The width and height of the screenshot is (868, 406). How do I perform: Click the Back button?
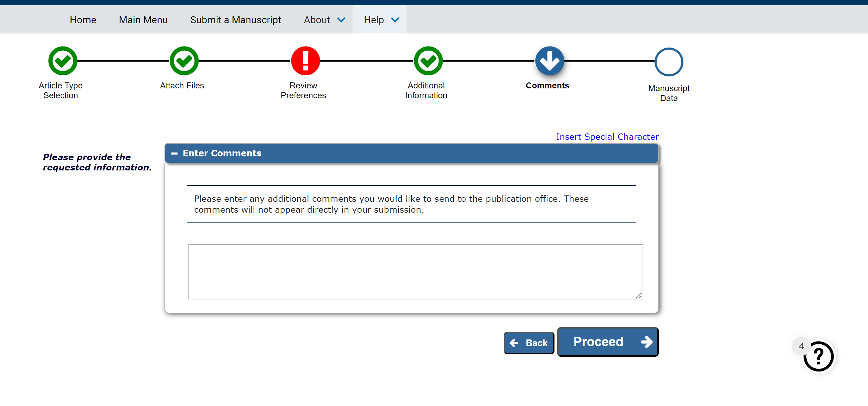coord(529,343)
